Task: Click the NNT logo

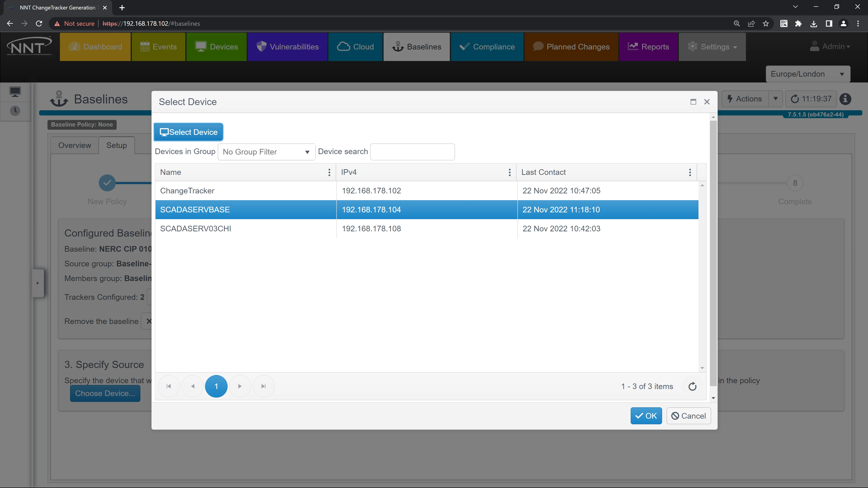Action: point(29,47)
